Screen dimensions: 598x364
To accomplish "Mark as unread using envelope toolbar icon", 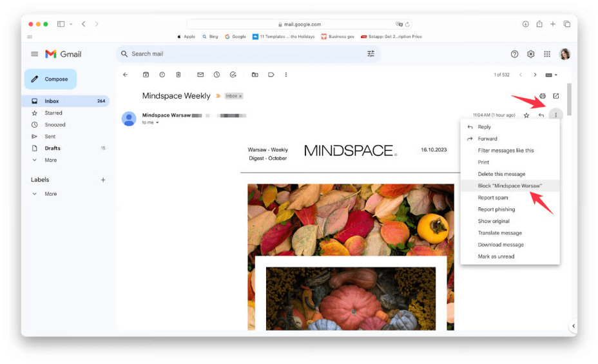I will click(200, 75).
